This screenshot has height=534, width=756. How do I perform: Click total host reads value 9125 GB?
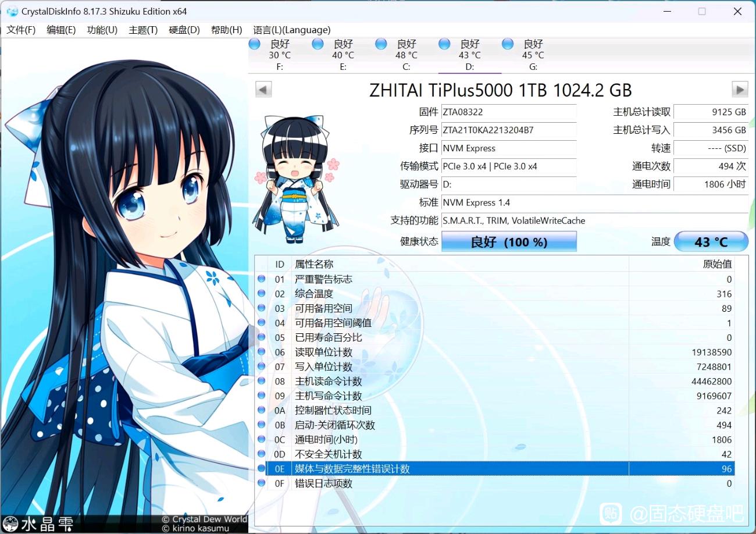711,112
